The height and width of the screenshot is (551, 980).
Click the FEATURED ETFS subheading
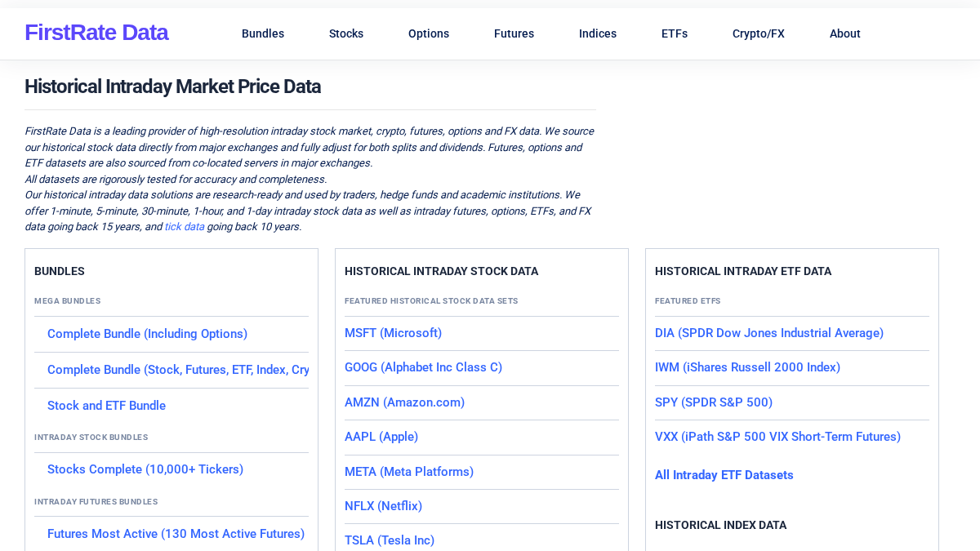click(x=688, y=301)
